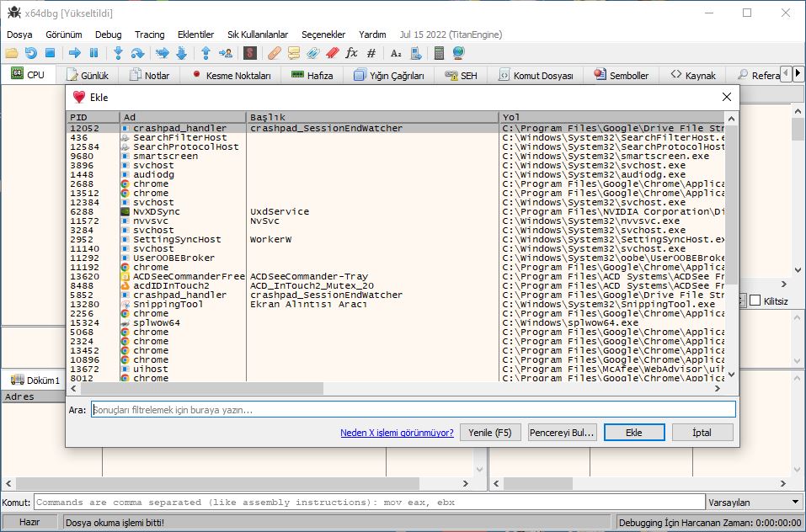806x532 pixels.
Task: Open the Labels paperclip icon
Action: click(313, 53)
